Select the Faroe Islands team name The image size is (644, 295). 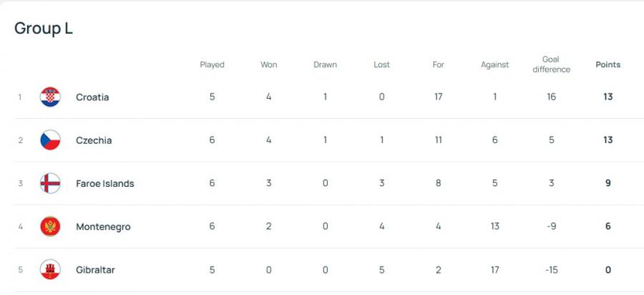pos(104,183)
